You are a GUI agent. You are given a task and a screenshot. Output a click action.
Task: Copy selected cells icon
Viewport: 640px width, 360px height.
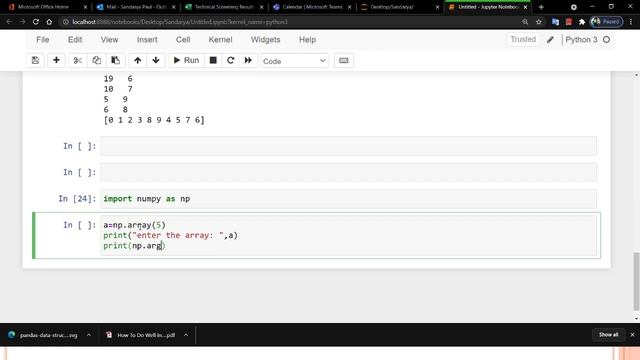point(96,60)
